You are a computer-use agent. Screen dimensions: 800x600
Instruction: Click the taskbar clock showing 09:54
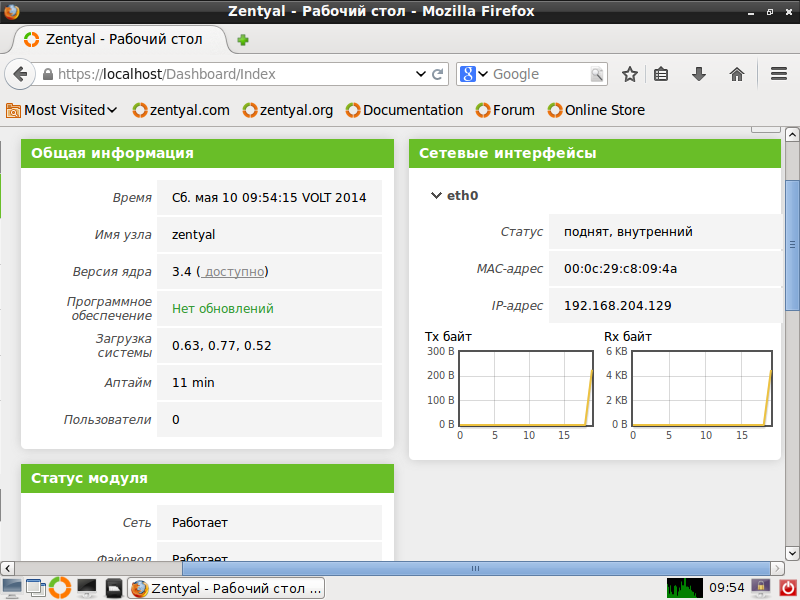point(727,588)
